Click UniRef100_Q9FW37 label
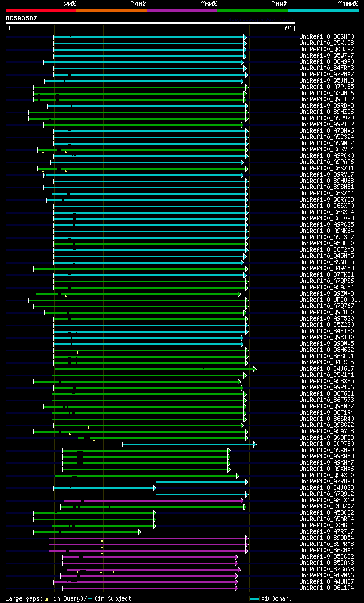This screenshot has width=364, height=603. coord(327,407)
